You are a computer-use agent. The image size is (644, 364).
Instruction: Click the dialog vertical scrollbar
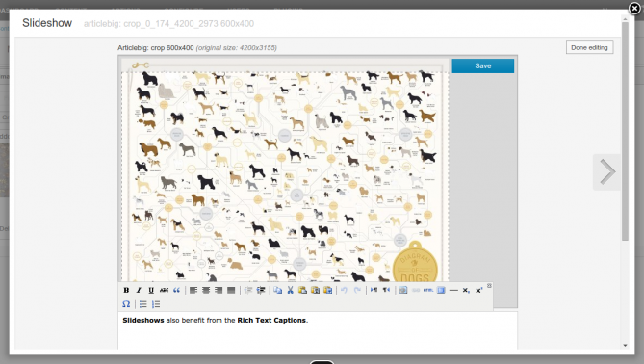pos(625,132)
